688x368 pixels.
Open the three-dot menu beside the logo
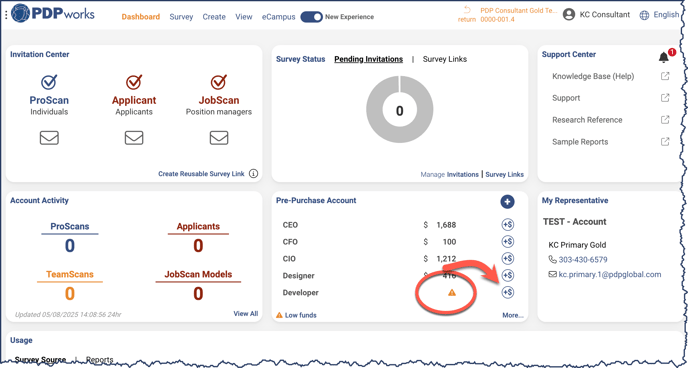(6, 14)
